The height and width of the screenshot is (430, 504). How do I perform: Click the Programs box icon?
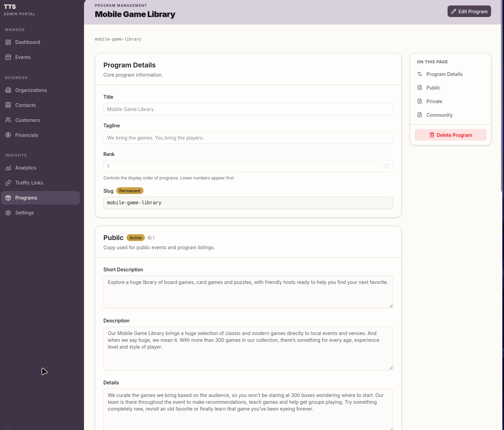[8, 198]
